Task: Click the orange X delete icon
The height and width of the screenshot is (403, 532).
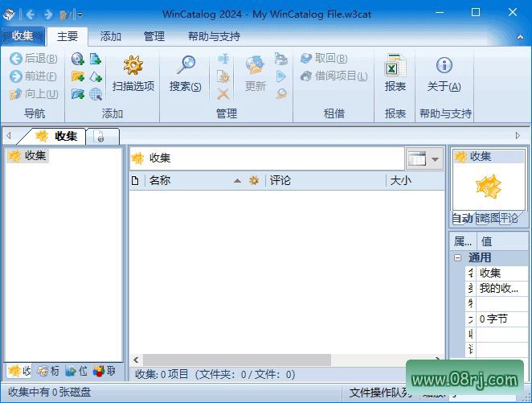Action: click(223, 94)
